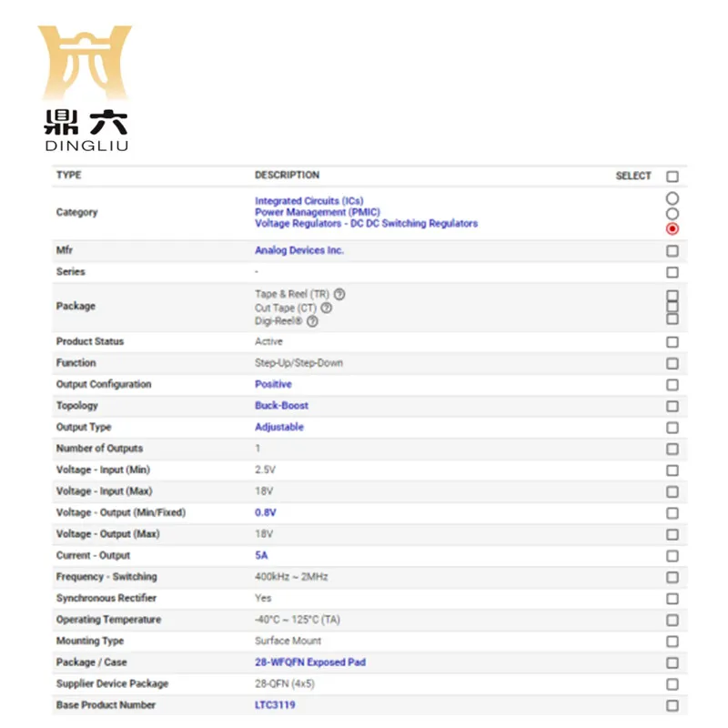
Task: Select the Integrated Circuits radio button
Action: click(x=672, y=198)
